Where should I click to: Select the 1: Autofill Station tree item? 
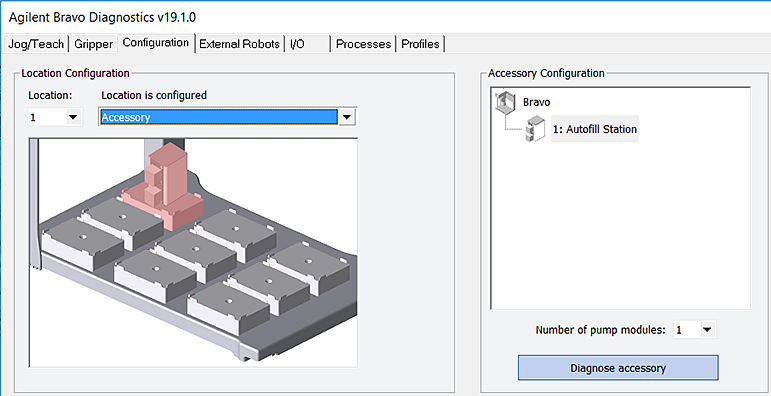click(594, 129)
